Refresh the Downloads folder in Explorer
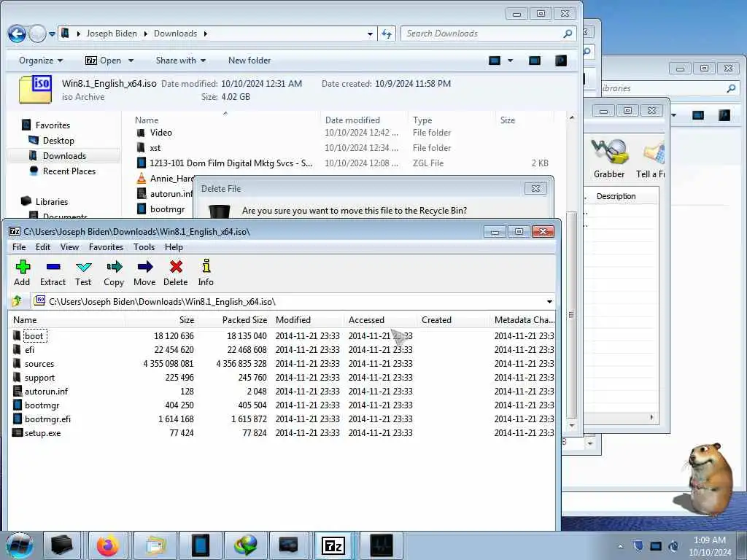This screenshot has height=560, width=747. [x=387, y=34]
